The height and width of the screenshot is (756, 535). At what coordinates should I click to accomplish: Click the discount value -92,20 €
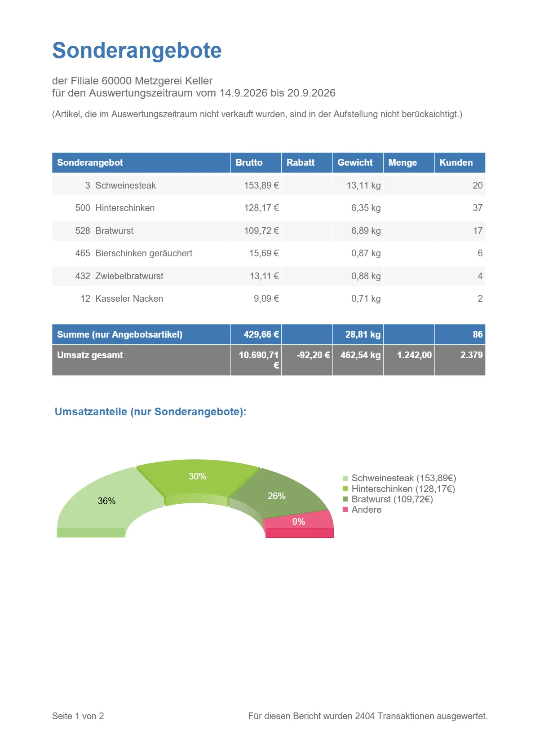pos(313,355)
